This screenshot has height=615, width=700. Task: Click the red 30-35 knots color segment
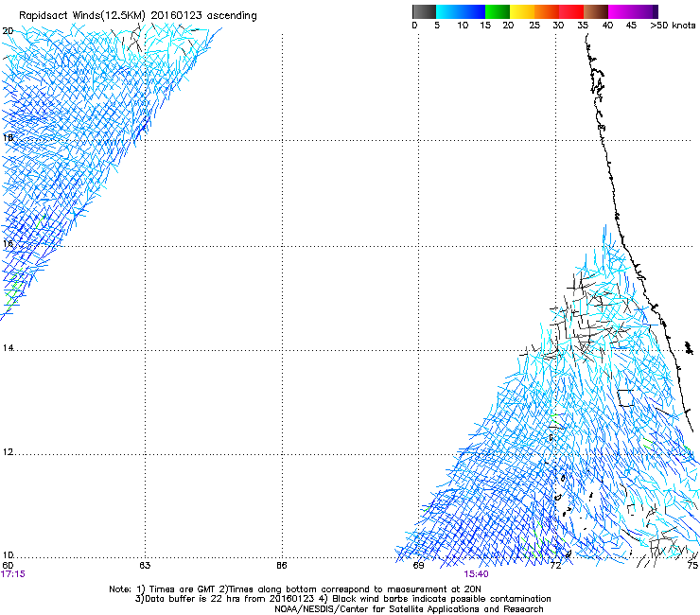coord(571,11)
